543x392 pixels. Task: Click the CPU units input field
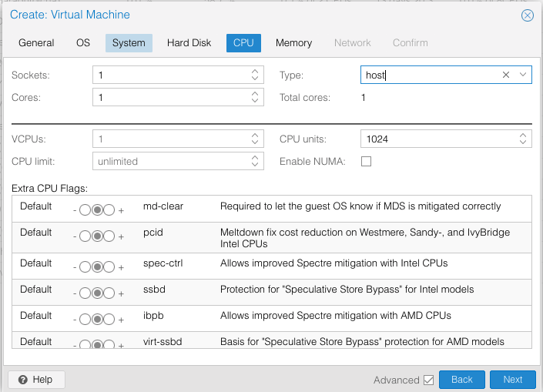437,139
